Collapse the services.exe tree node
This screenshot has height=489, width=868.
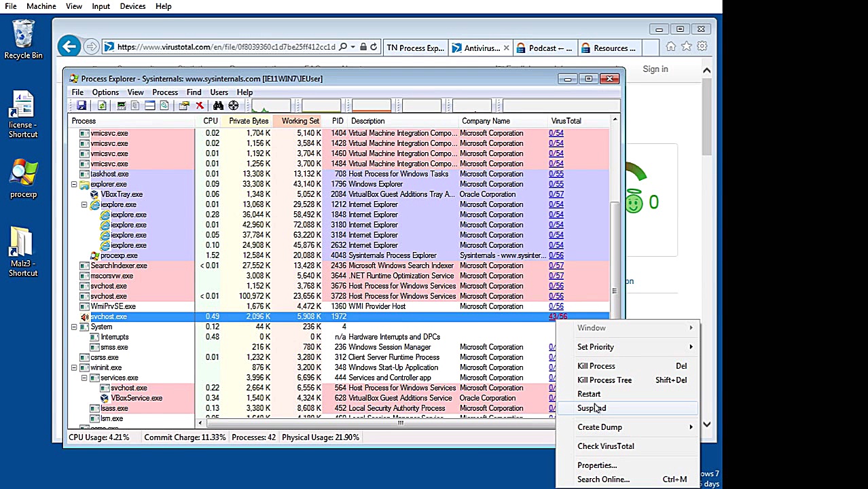tap(84, 378)
